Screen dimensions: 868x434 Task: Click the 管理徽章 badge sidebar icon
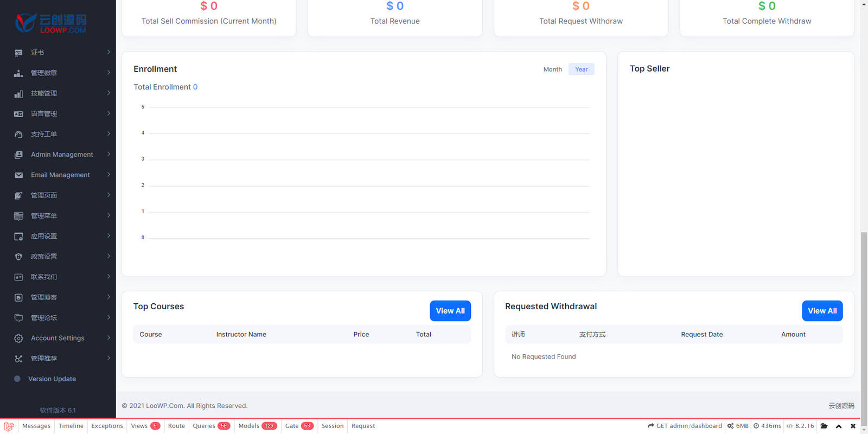(x=18, y=73)
